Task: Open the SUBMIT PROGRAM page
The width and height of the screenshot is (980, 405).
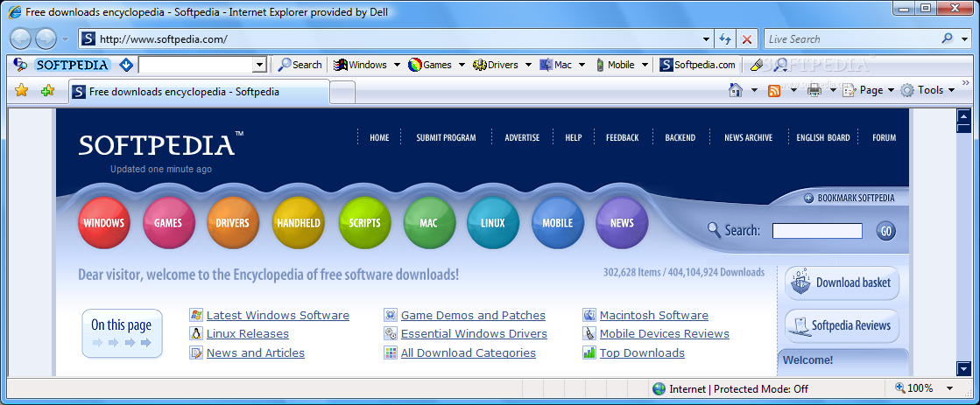Action: pos(447,137)
